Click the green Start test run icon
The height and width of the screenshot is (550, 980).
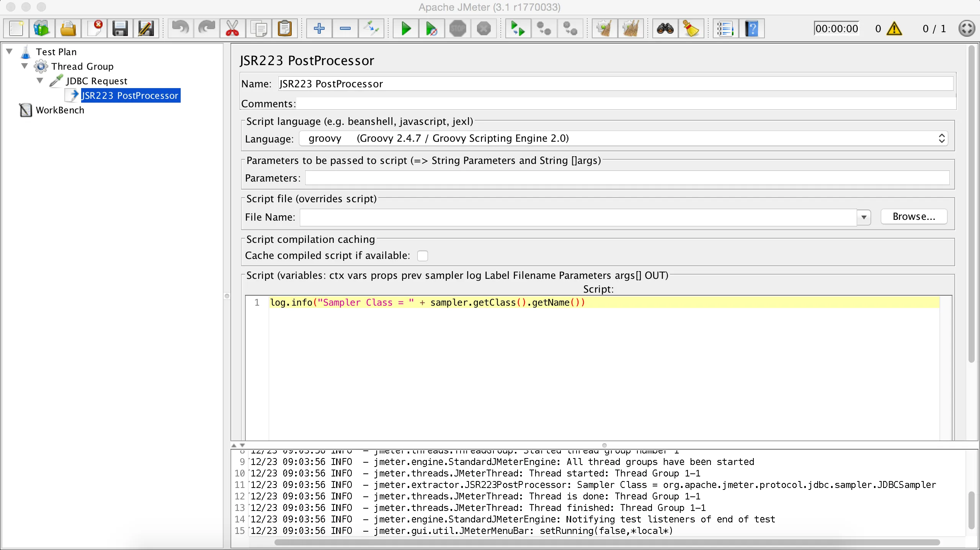pyautogui.click(x=405, y=29)
